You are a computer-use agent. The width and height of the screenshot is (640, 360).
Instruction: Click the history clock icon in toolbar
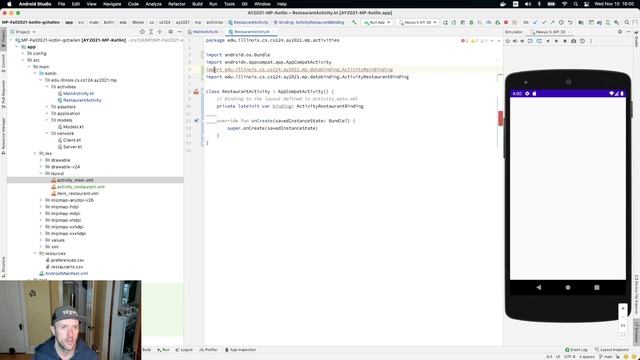tap(561, 22)
